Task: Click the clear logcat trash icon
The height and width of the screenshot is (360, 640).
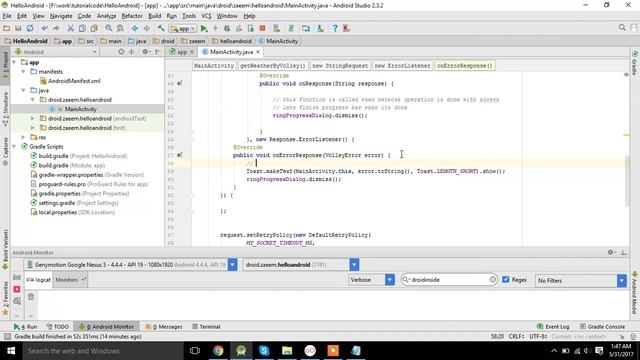Action: pos(31,297)
